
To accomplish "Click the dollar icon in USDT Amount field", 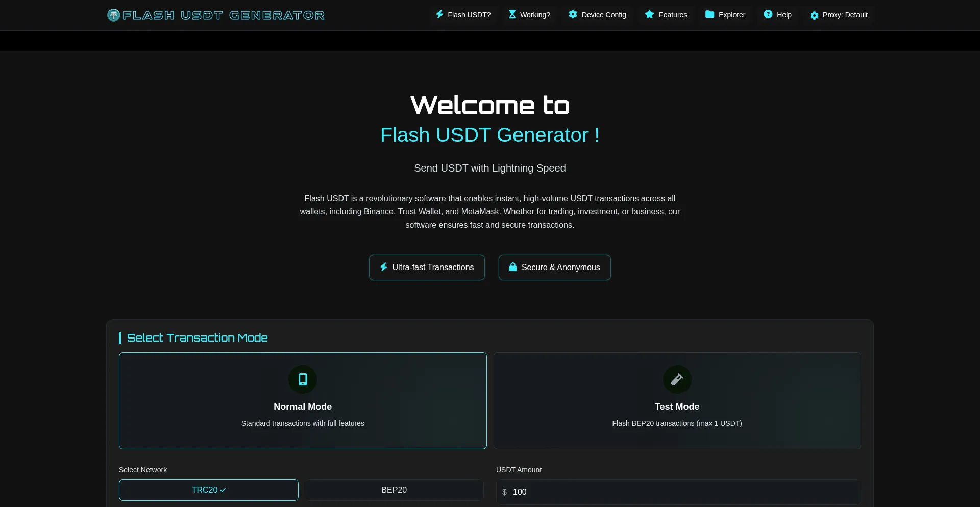I will [x=505, y=492].
